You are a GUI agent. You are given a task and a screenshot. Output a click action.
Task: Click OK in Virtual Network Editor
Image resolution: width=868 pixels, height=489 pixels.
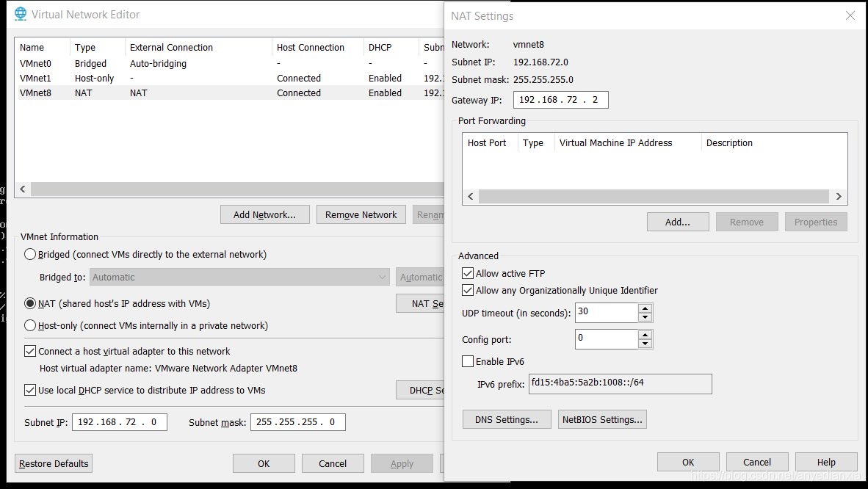click(x=264, y=463)
